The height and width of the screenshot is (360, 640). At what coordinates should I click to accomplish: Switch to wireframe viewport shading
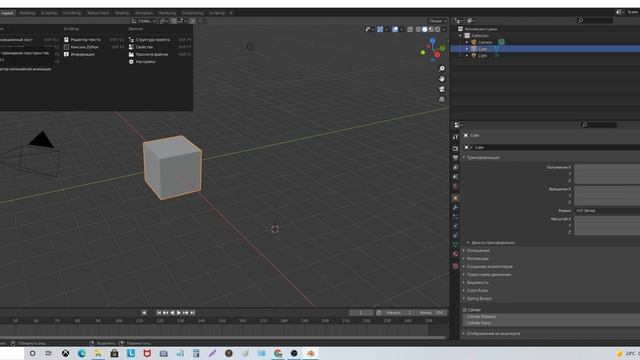coord(418,29)
